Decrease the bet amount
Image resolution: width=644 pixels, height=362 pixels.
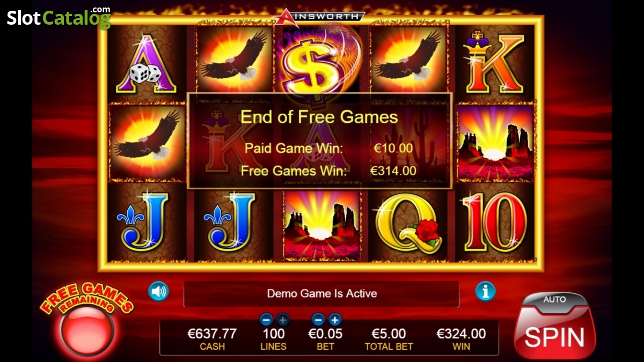318,320
